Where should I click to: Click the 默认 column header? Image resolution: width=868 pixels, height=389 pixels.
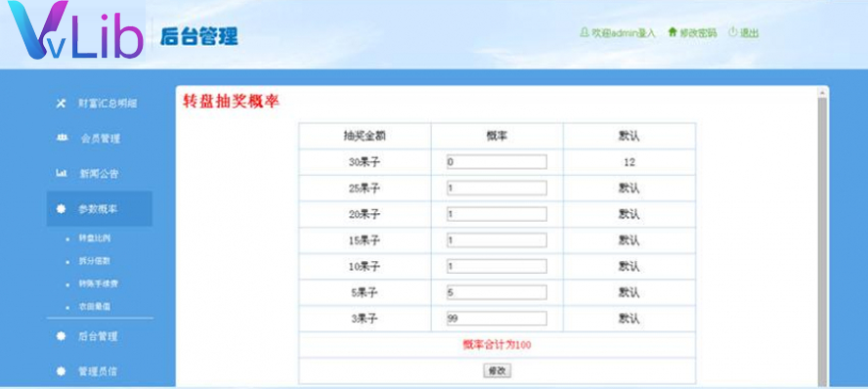coord(629,136)
